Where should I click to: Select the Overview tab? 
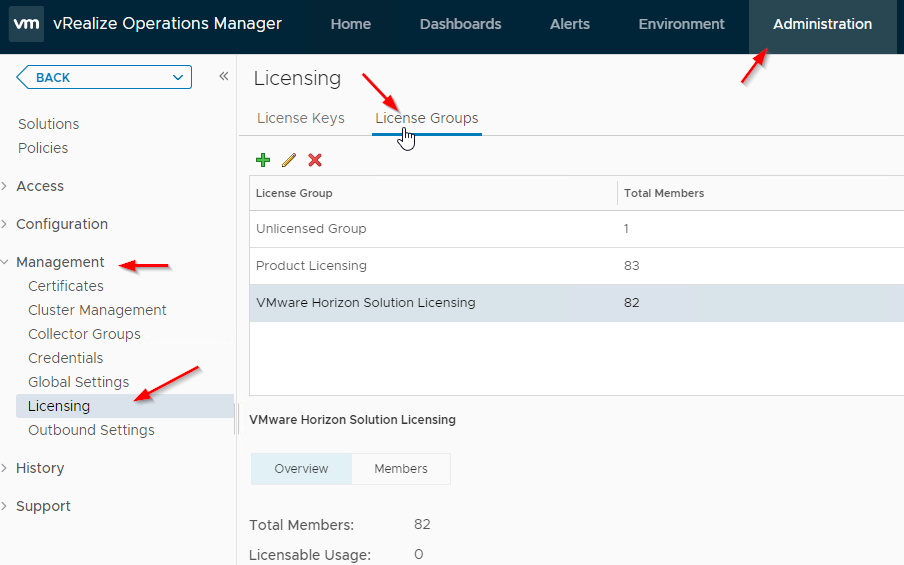click(x=301, y=468)
